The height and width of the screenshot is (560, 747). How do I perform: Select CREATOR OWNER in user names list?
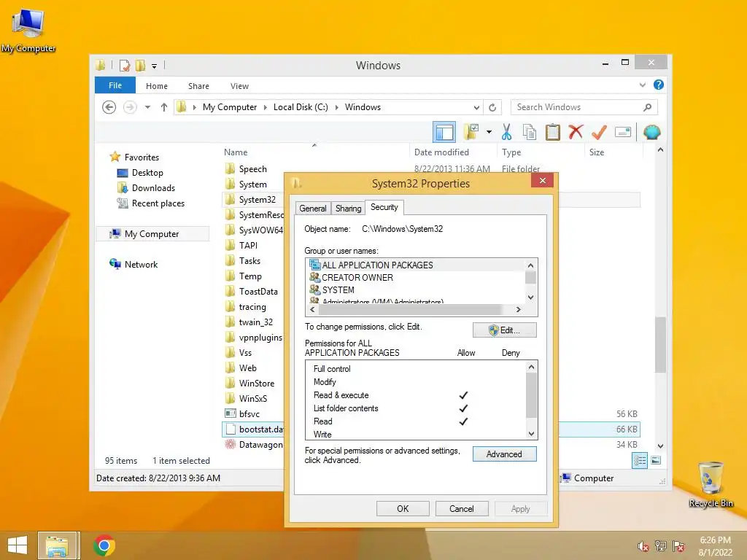[x=357, y=278]
